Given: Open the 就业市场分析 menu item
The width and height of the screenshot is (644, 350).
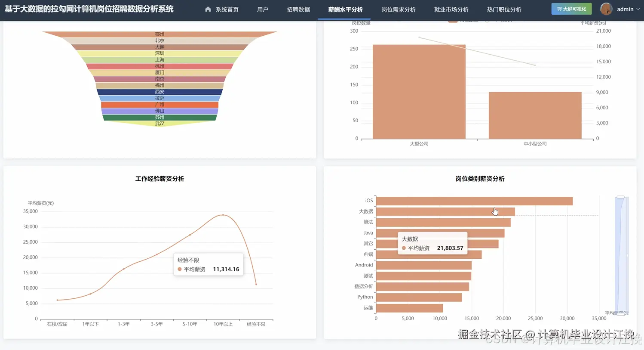Looking at the screenshot, I should click(451, 9).
